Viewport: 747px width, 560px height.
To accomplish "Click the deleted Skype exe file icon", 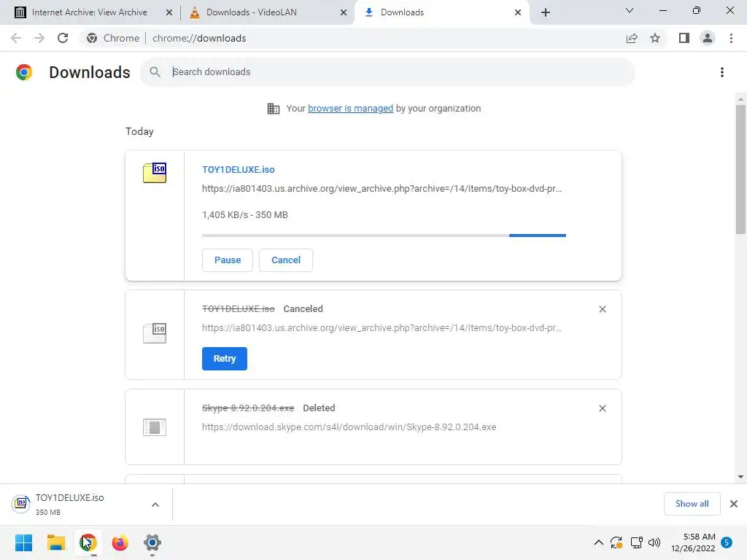I will 155,427.
